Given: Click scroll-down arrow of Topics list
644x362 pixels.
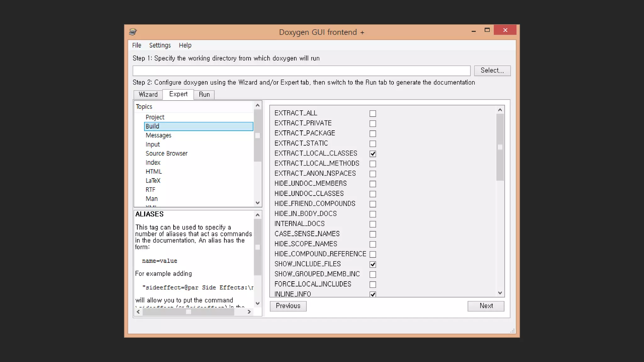Looking at the screenshot, I should coord(258,203).
